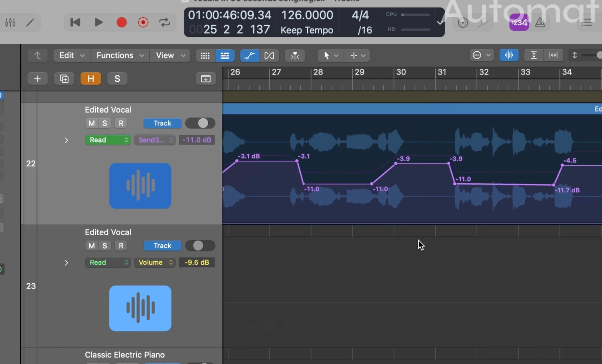Screen dimensions: 602x364
Task: Open the View menu
Action: point(170,56)
